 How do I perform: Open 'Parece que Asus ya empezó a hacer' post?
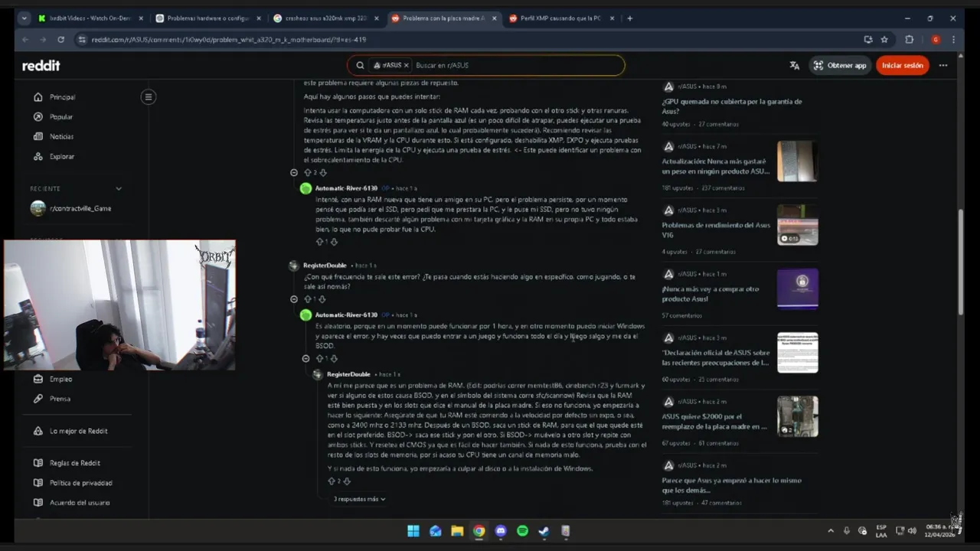732,485
